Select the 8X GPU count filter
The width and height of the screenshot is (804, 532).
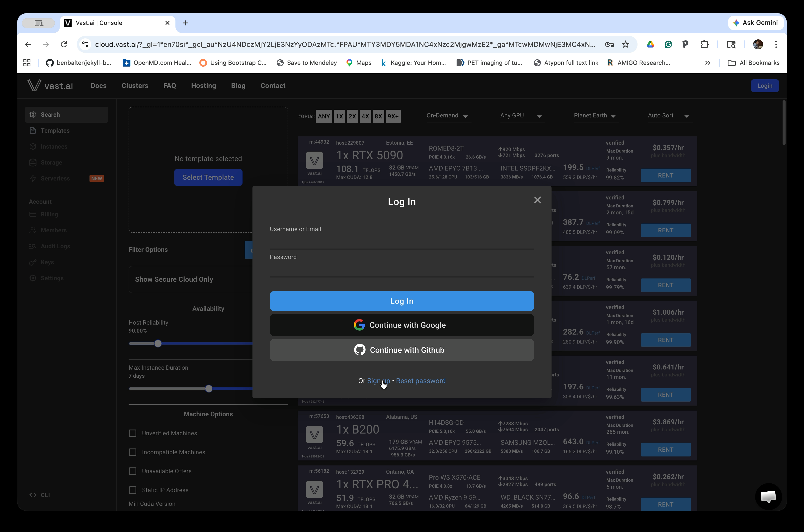(378, 116)
